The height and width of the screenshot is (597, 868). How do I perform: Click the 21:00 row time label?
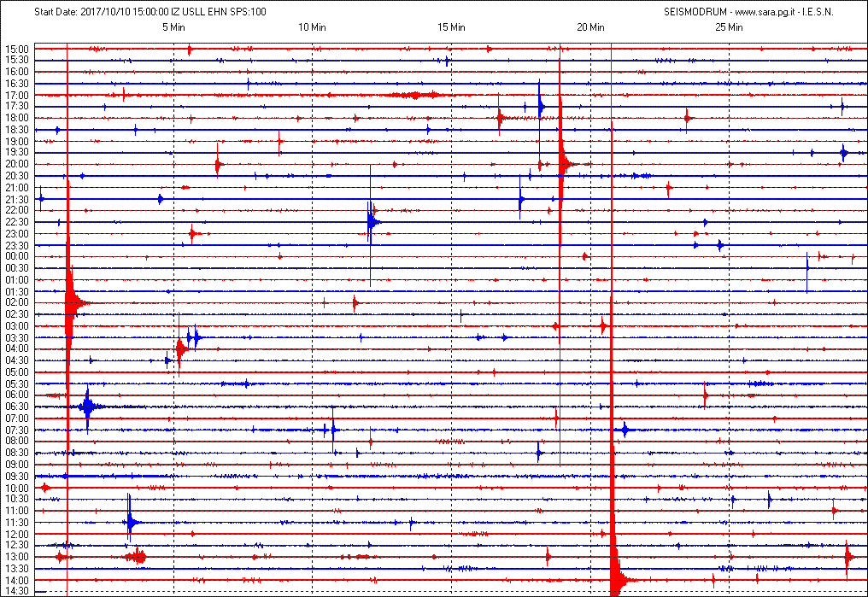tap(17, 188)
